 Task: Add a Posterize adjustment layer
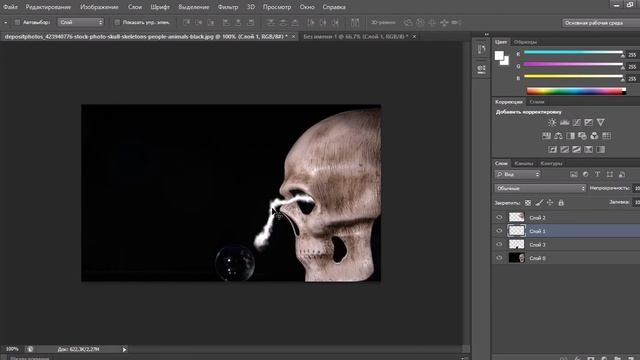point(564,149)
